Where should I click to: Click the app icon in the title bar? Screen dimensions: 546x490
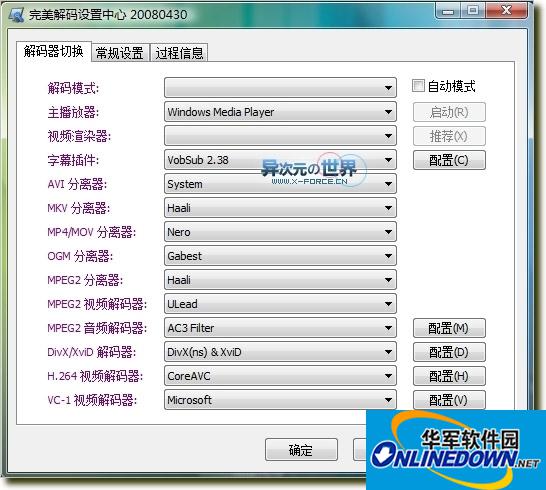click(x=16, y=15)
